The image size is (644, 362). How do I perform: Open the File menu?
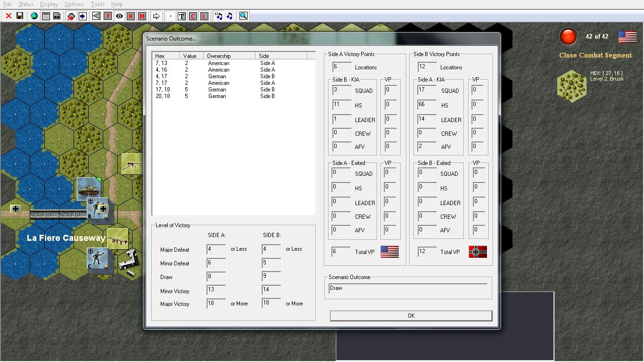click(x=8, y=4)
